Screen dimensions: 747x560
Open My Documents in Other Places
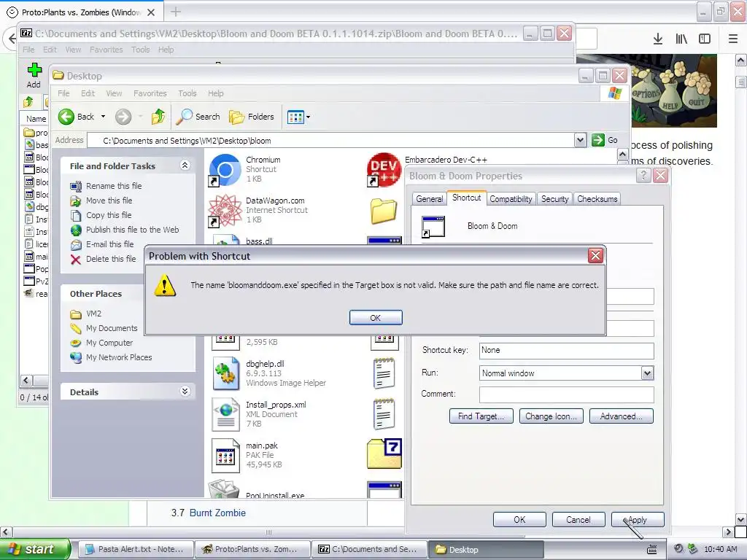point(112,328)
